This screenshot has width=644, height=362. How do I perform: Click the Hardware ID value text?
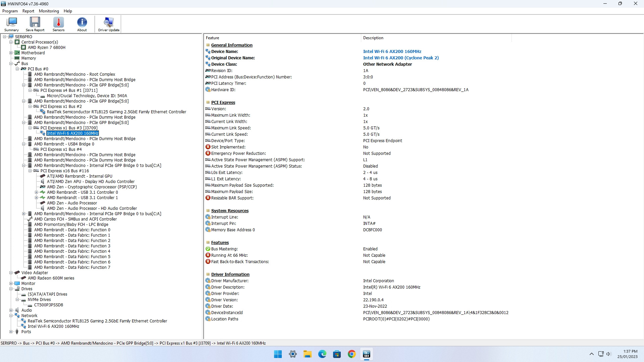click(416, 90)
